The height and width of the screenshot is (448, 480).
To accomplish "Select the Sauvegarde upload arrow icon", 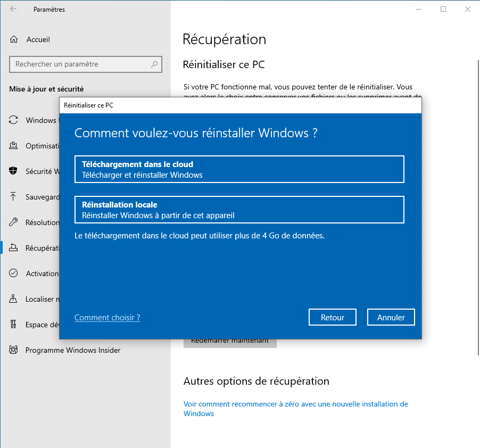I will tap(13, 196).
